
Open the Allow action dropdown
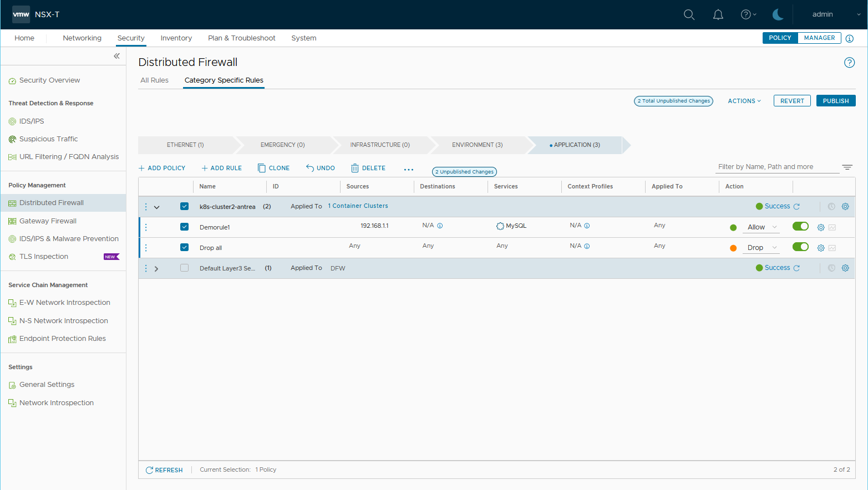[762, 227]
